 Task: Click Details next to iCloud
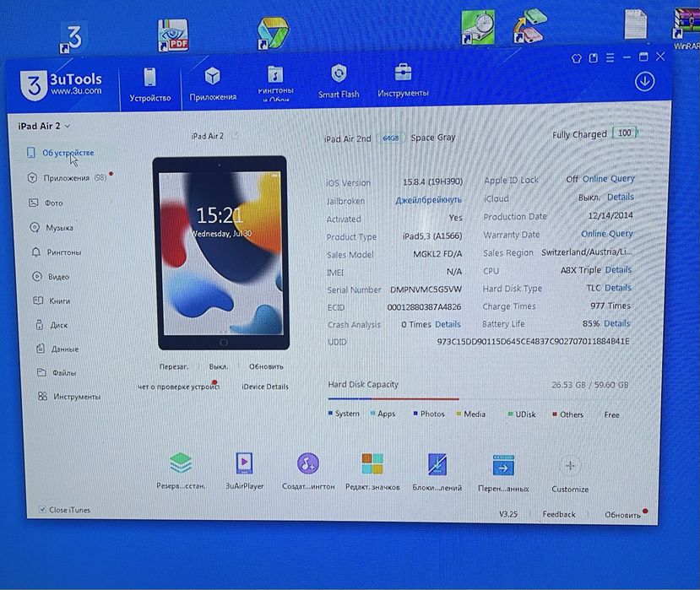pos(620,197)
